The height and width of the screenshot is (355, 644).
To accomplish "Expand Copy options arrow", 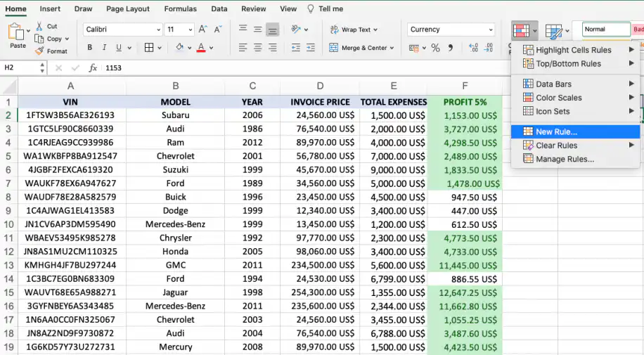I will [x=67, y=39].
